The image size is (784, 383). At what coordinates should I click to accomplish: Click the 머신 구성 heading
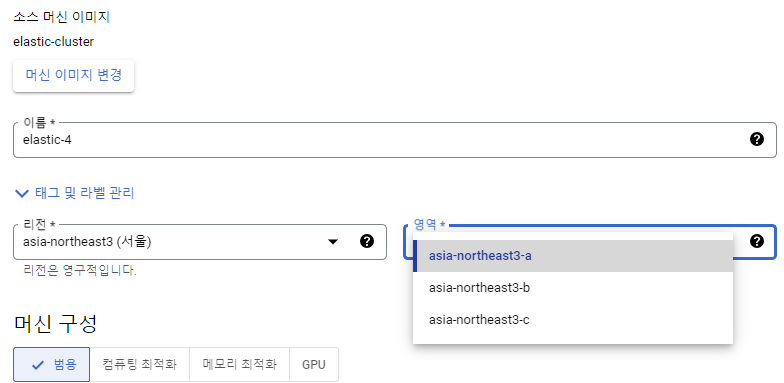click(x=55, y=324)
